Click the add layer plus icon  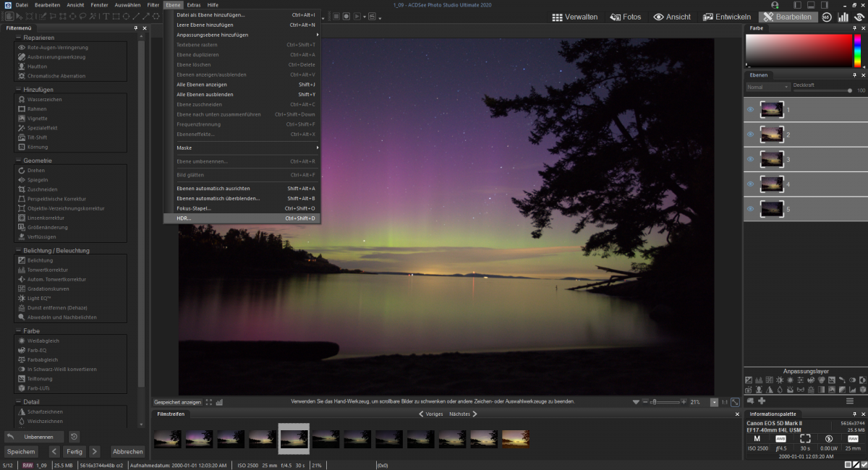[762, 401]
